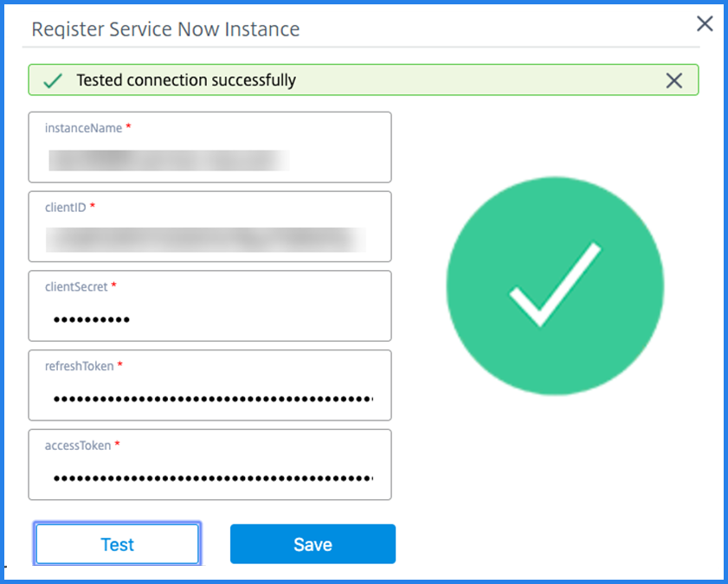Screen dimensions: 728x584
Task: Click into the clientSecret field
Action: point(209,305)
